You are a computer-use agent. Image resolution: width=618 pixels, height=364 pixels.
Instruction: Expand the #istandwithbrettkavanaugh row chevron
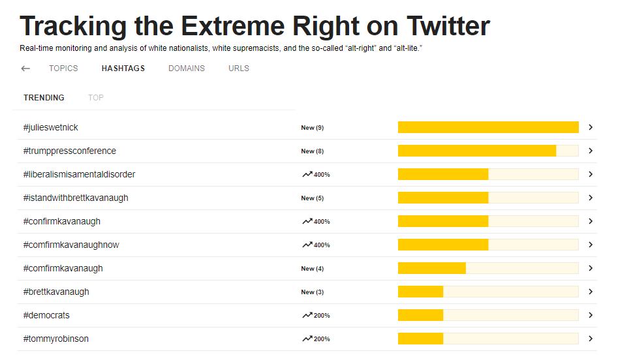[591, 198]
